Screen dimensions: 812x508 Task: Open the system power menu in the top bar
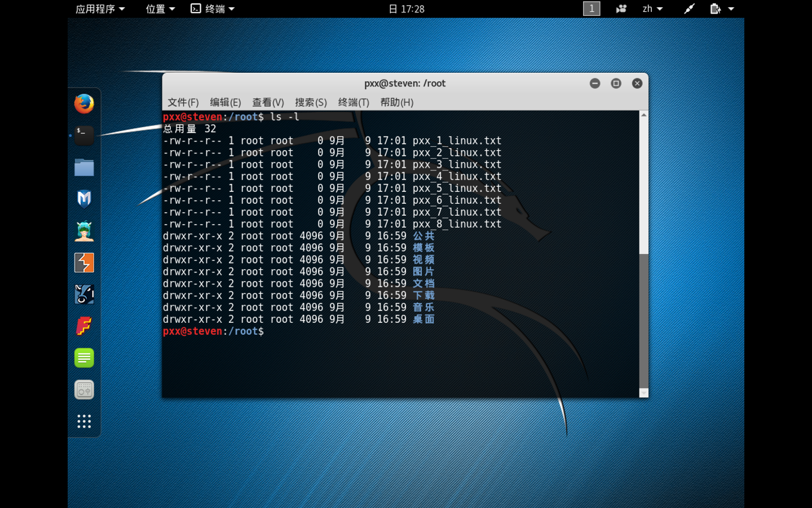pos(722,8)
